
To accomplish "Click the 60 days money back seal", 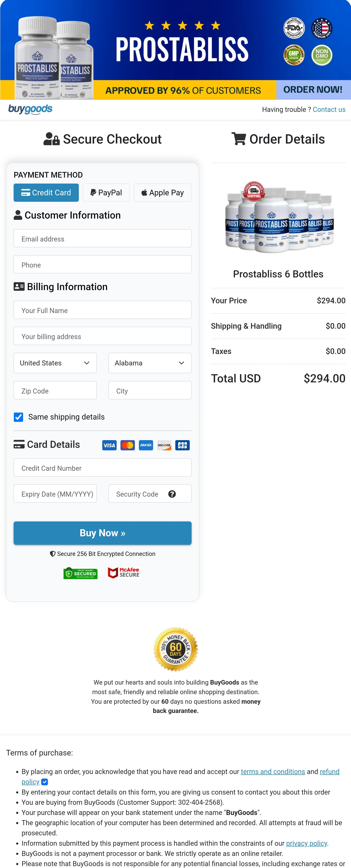I will pyautogui.click(x=176, y=649).
